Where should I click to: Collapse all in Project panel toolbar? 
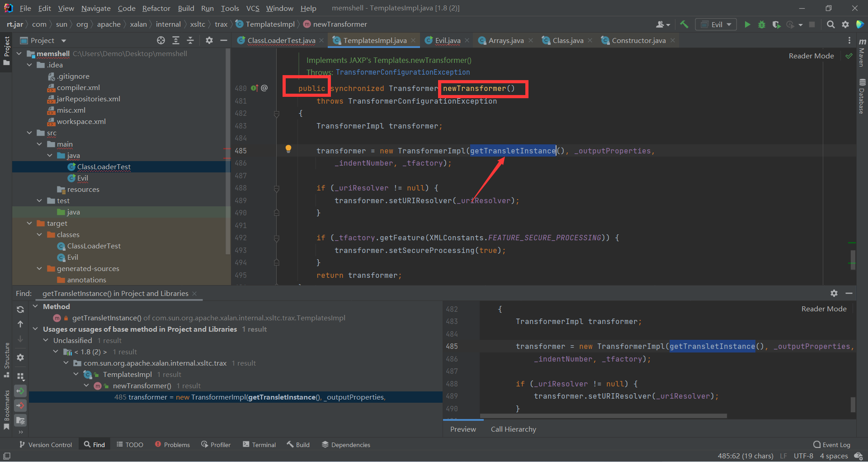190,40
